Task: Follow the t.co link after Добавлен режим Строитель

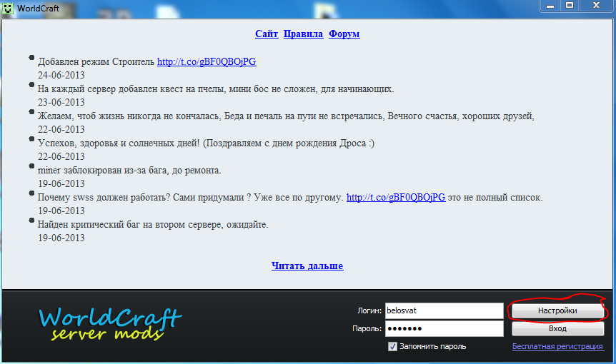Action: pos(207,61)
